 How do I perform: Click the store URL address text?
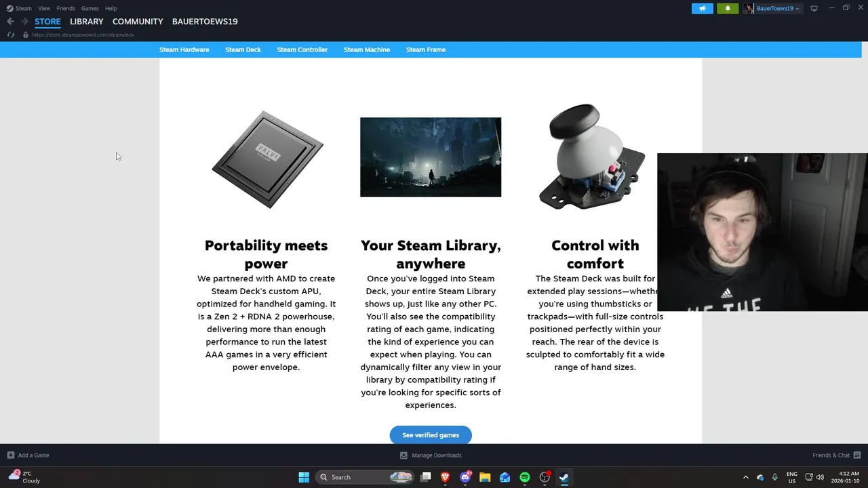[83, 35]
